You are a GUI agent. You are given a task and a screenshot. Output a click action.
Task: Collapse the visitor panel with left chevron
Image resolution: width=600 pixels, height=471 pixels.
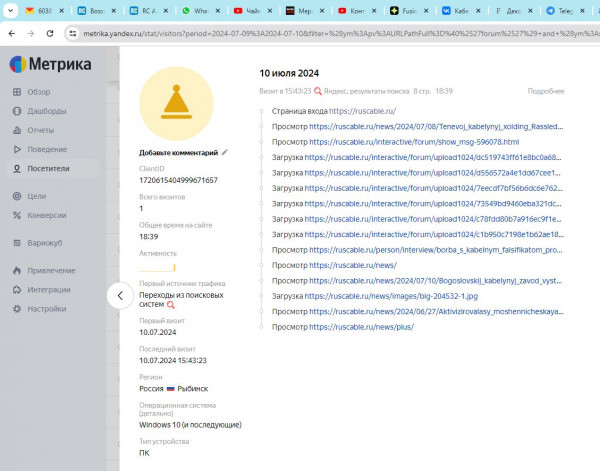[x=119, y=295]
